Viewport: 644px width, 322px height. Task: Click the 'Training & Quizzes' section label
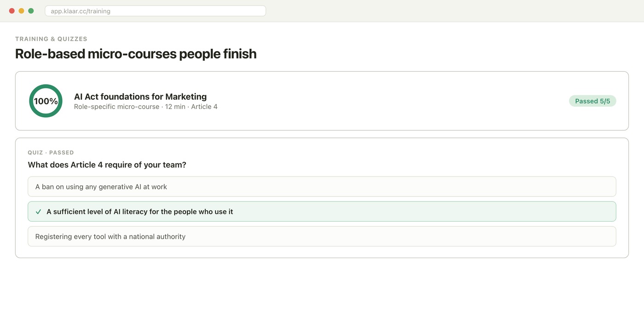[51, 39]
